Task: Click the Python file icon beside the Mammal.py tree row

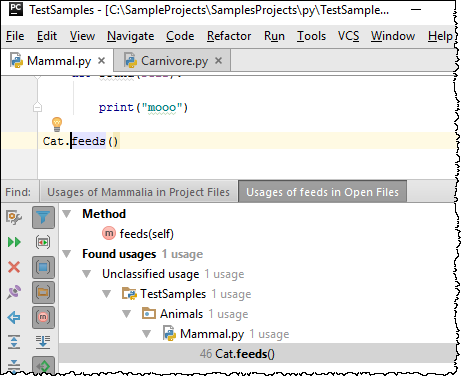Action: pos(169,333)
